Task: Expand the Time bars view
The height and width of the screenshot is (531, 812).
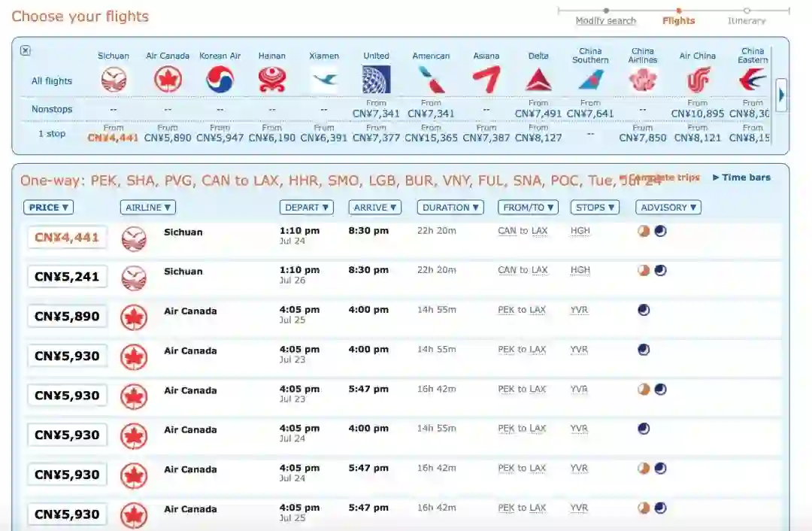Action: (x=741, y=178)
